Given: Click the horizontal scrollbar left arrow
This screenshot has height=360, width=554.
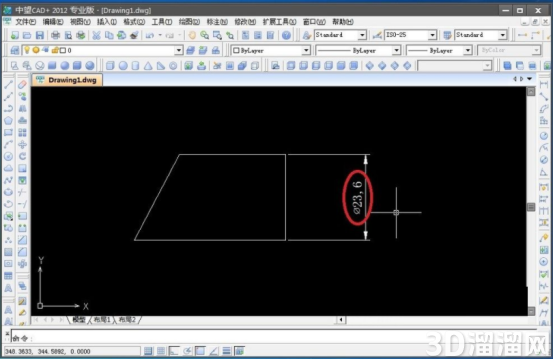Looking at the screenshot, I should tap(341, 320).
